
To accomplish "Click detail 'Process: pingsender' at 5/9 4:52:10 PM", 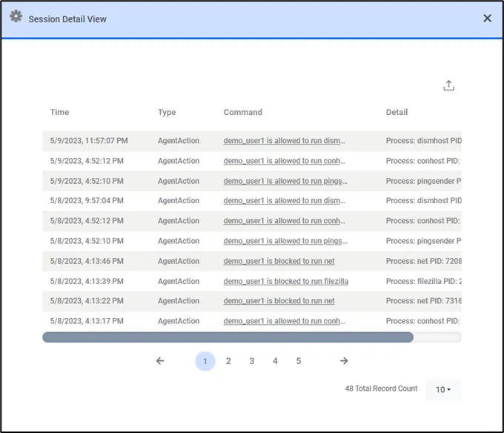I will click(x=424, y=181).
